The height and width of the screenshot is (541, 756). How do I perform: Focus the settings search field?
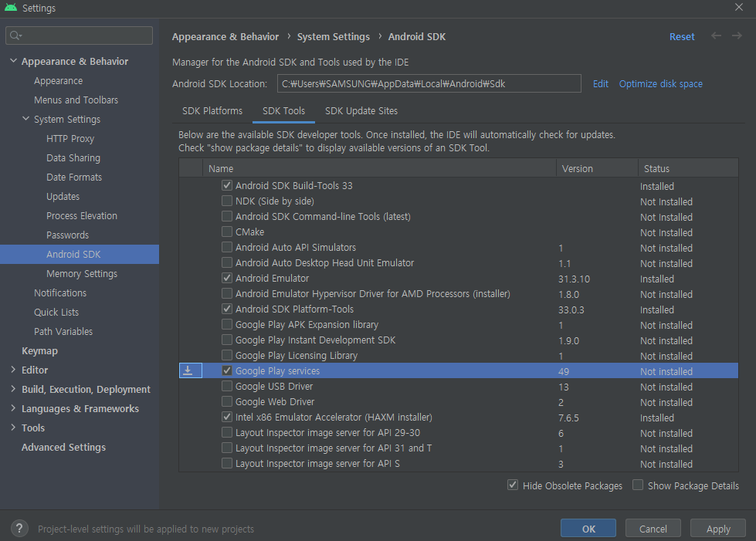pos(79,36)
